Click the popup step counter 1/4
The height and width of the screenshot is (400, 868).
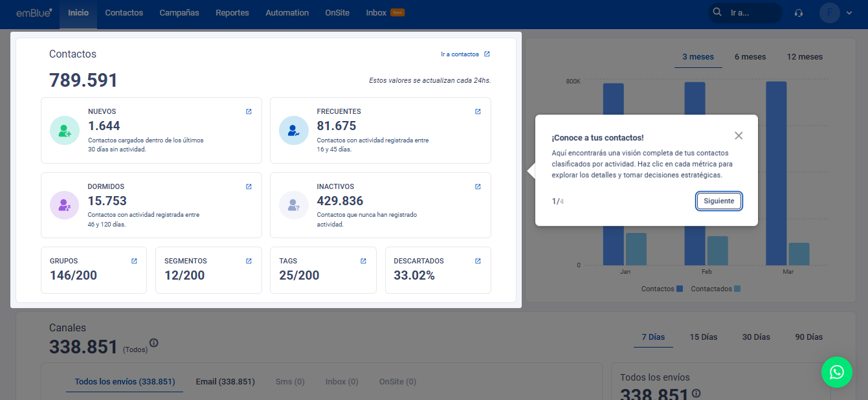[558, 201]
